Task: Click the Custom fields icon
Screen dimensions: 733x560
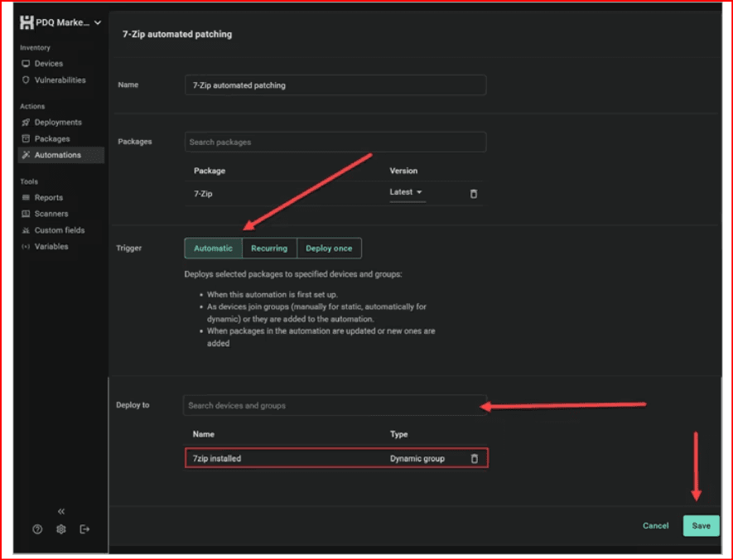Action: pyautogui.click(x=26, y=230)
